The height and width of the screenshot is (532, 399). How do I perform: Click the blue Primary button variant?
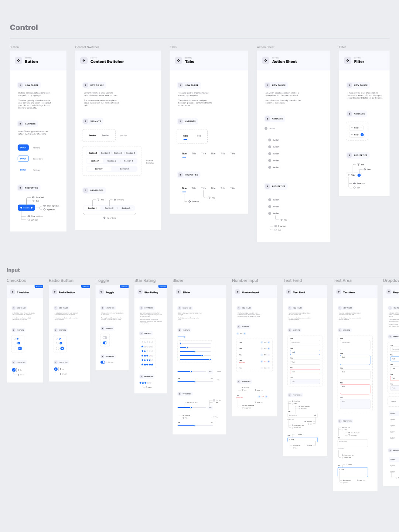pyautogui.click(x=23, y=148)
